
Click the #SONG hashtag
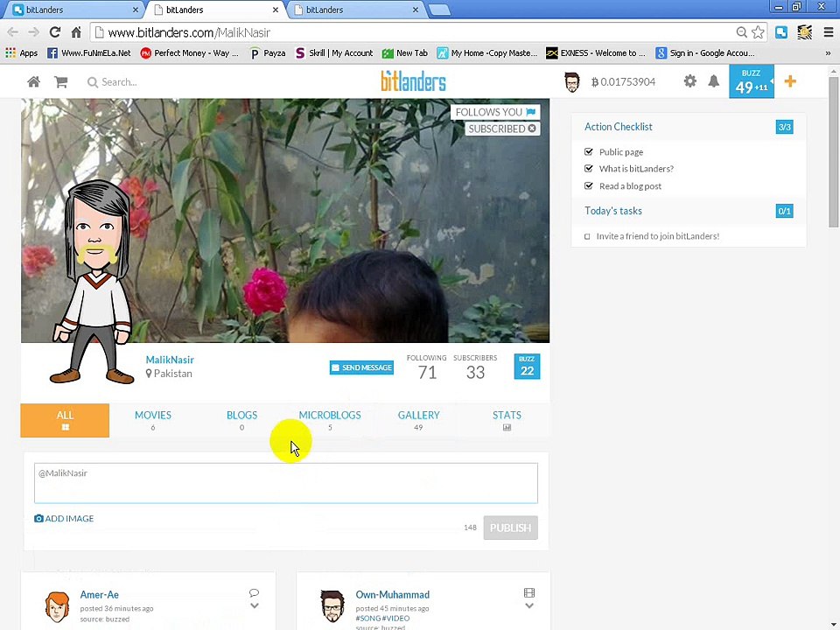click(x=368, y=619)
